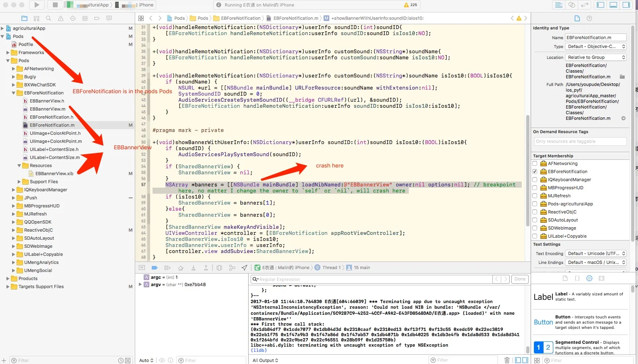Uncheck EBForeNotification target membership

535,172
